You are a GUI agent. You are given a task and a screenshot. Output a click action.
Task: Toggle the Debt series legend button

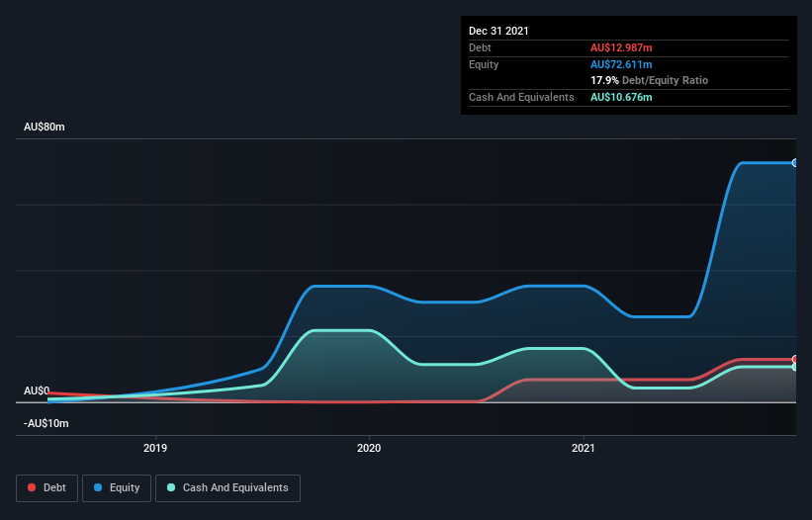coord(47,488)
